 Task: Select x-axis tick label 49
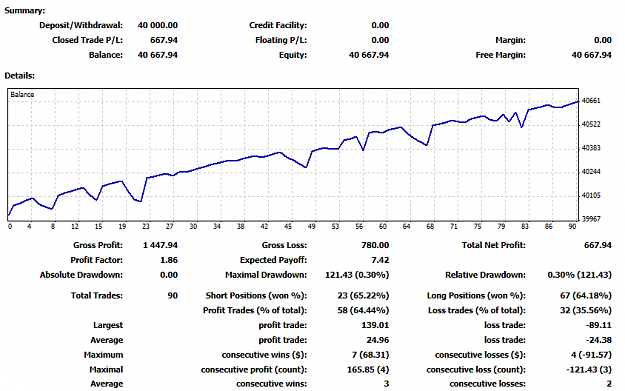point(312,226)
